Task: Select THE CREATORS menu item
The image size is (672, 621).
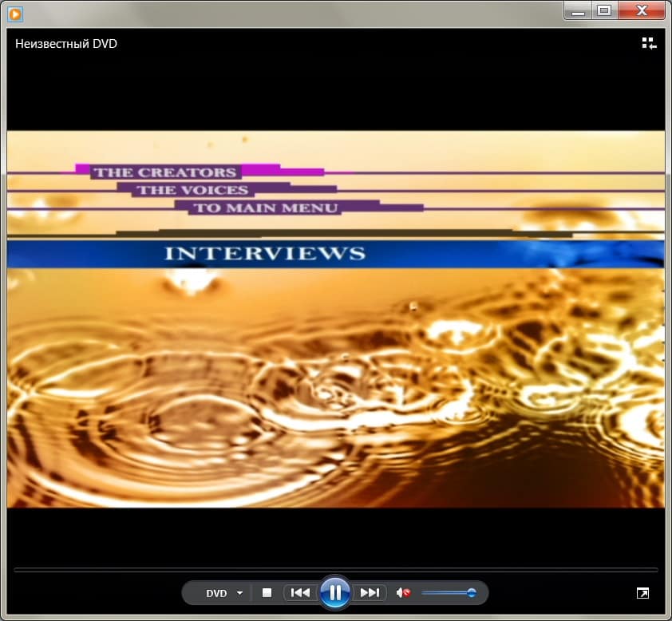Action: [x=165, y=172]
